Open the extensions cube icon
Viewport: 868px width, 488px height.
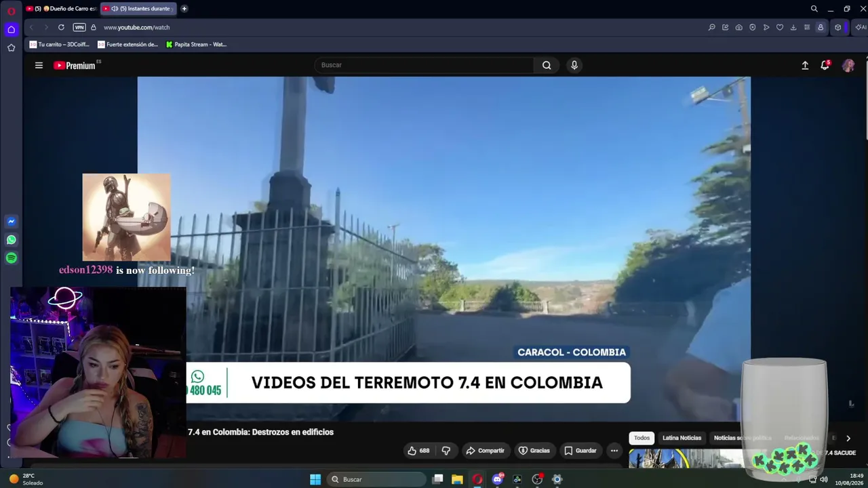click(838, 27)
